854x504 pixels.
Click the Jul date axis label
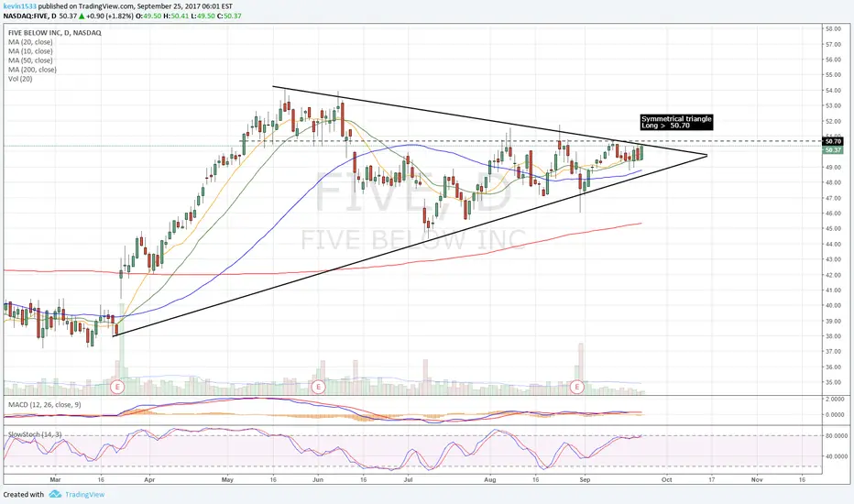[408, 480]
